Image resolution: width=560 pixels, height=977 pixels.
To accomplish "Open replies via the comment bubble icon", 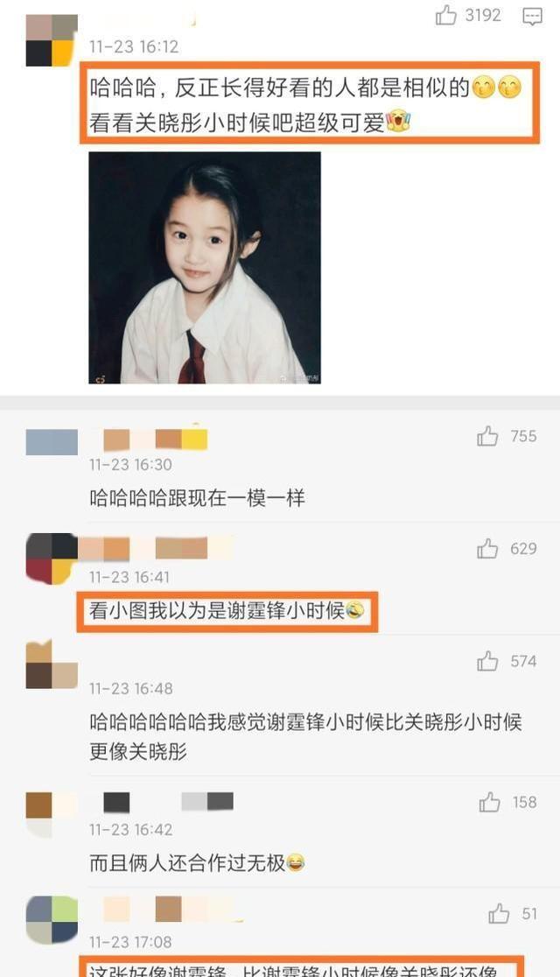I will 532,17.
